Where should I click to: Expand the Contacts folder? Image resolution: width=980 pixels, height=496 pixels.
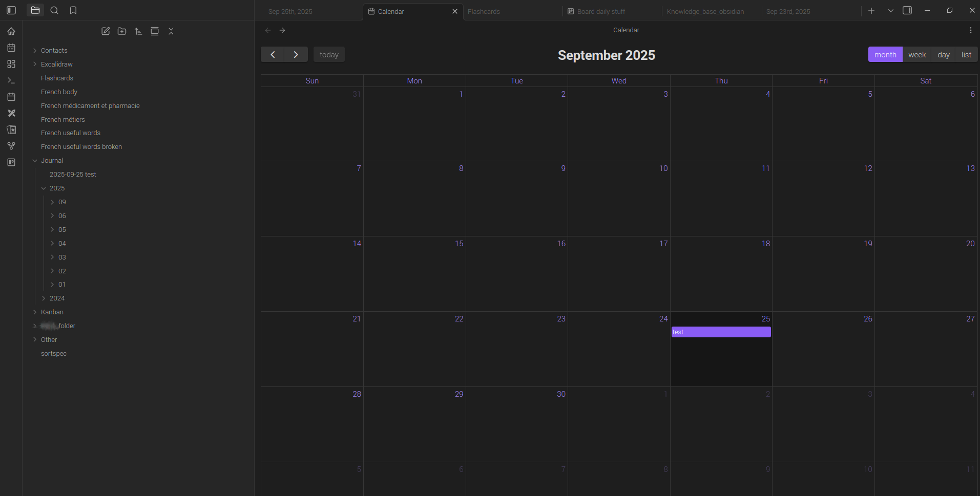click(x=54, y=50)
